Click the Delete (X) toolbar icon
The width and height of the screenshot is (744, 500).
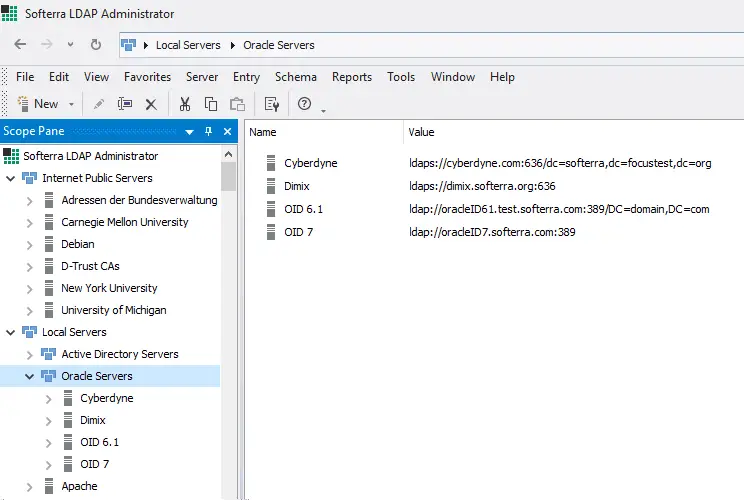[151, 103]
